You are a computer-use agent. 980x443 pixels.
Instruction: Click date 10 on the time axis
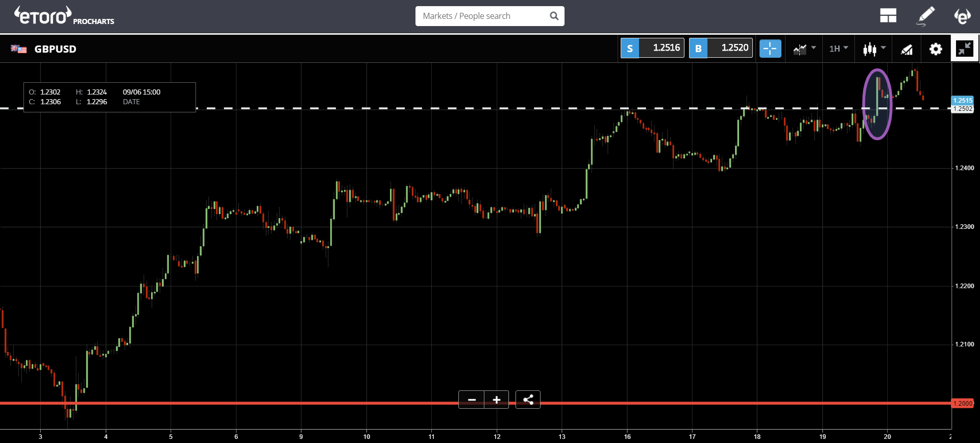point(366,437)
